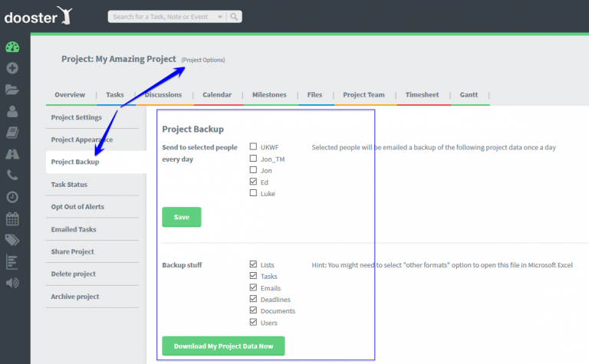Viewport: 589px width, 364px height.
Task: Switch to the Overview tab
Action: [70, 94]
